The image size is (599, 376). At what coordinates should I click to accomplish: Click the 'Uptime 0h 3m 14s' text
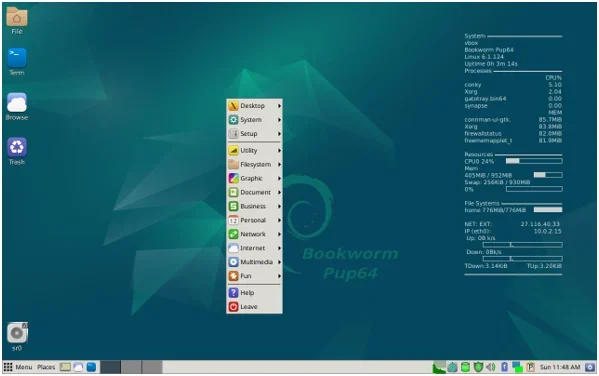coord(491,64)
